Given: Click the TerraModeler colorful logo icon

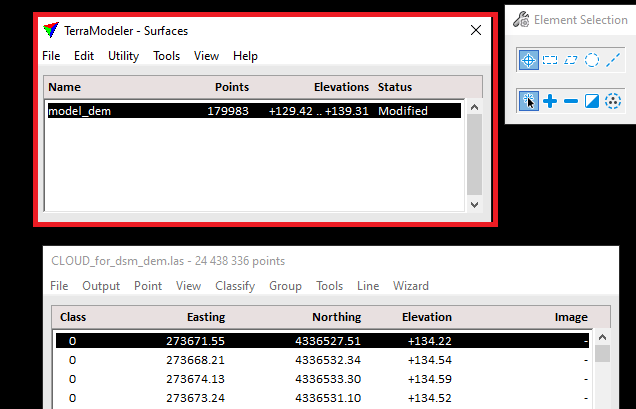Looking at the screenshot, I should pyautogui.click(x=51, y=30).
